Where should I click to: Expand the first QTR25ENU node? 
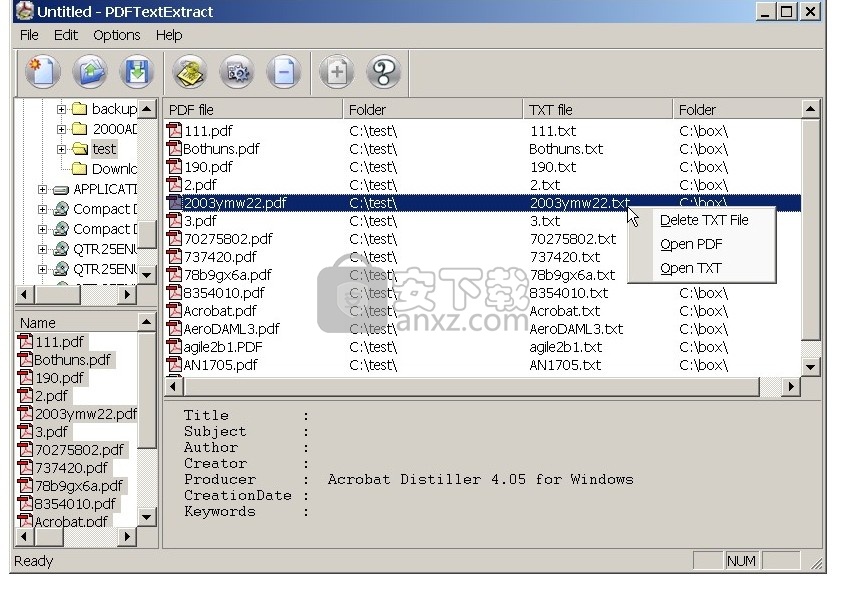(x=42, y=249)
